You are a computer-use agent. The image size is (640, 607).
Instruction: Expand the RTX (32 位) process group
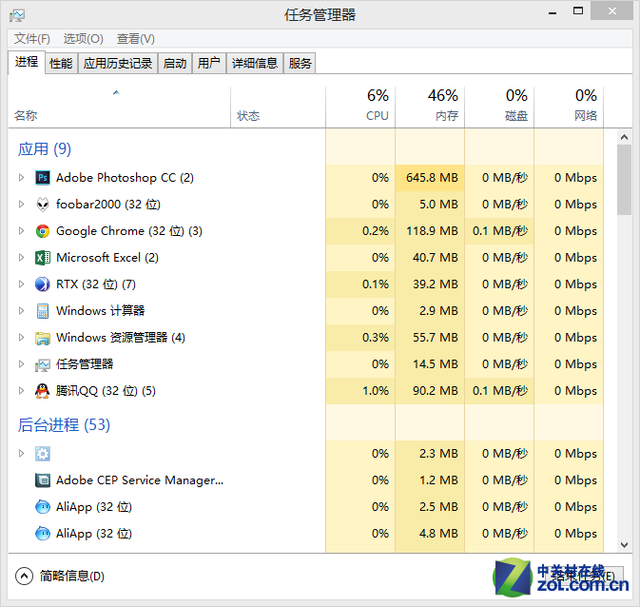coord(21,284)
